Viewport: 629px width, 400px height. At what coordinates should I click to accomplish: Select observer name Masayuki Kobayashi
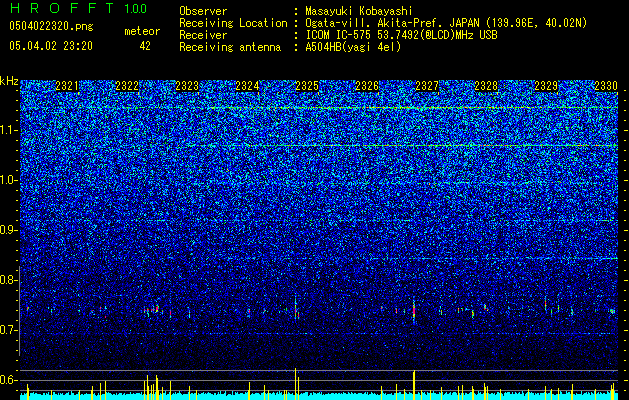[359, 11]
